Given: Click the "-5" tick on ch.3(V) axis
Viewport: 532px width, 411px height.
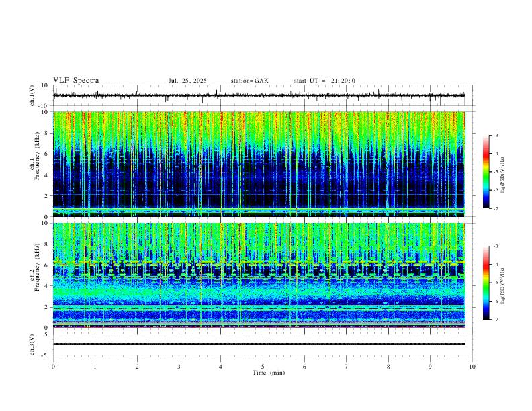Looking at the screenshot, I should 46,355.
